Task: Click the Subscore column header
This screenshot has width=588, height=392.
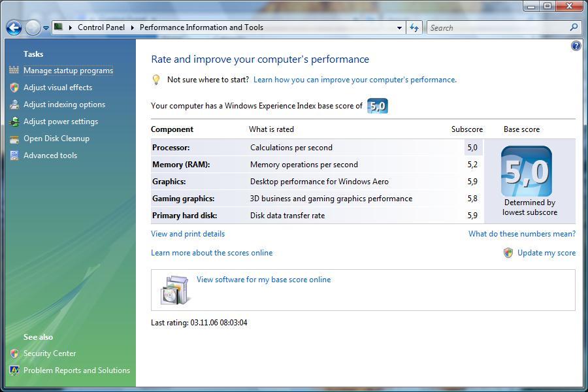Action: 467,129
